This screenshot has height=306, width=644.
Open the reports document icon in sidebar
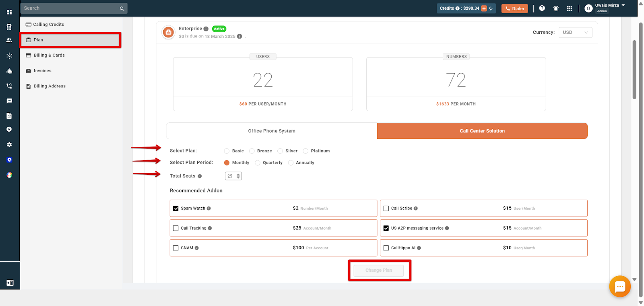(9, 116)
